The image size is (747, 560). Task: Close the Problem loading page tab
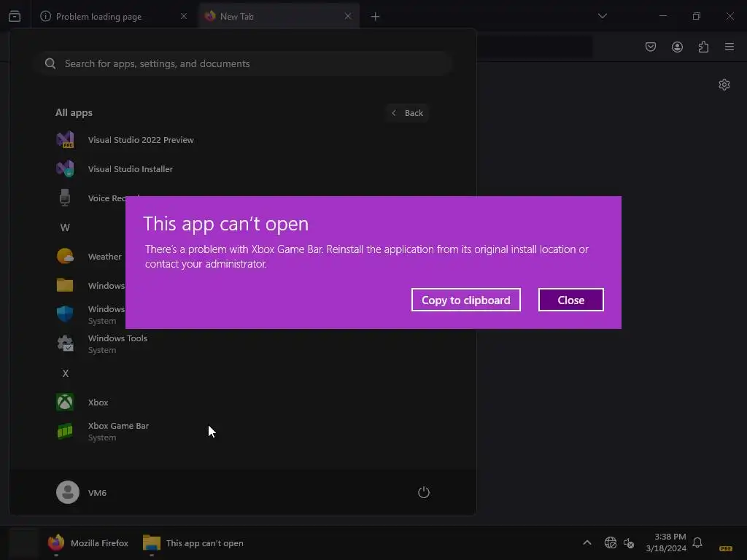[184, 16]
